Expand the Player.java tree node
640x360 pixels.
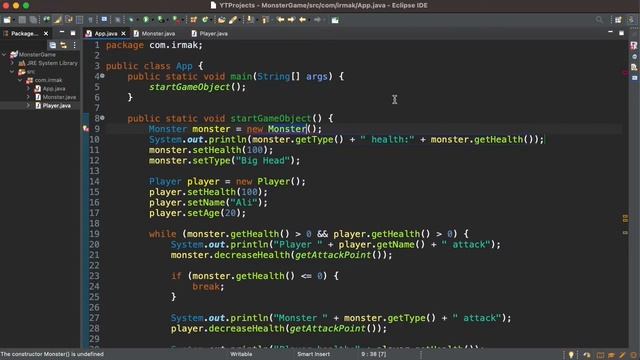coord(28,106)
